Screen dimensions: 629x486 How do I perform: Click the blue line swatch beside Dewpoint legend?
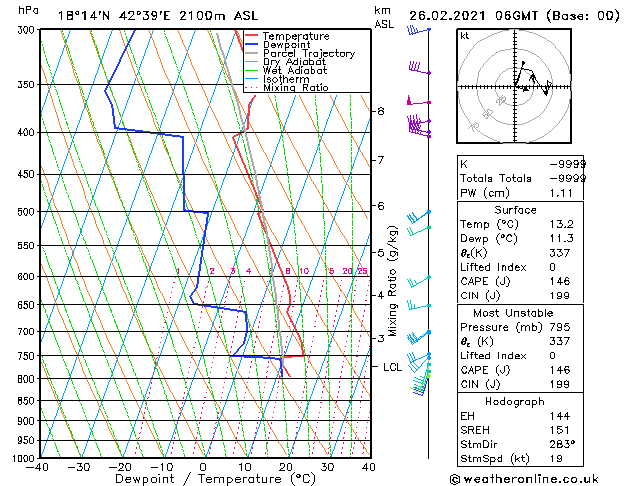click(x=252, y=45)
